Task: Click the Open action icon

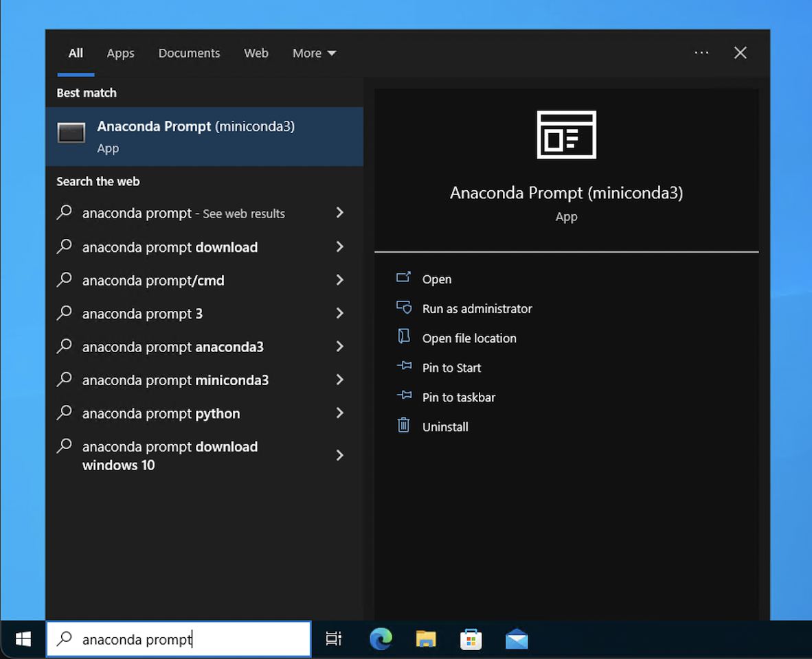Action: [x=403, y=278]
